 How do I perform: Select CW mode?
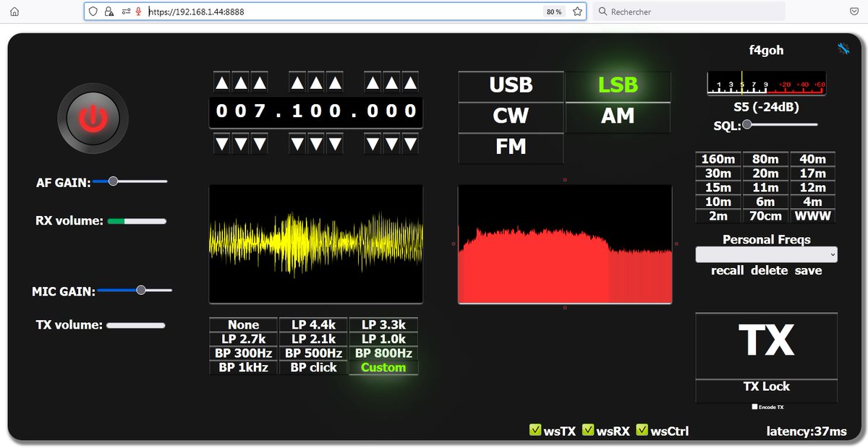[511, 116]
